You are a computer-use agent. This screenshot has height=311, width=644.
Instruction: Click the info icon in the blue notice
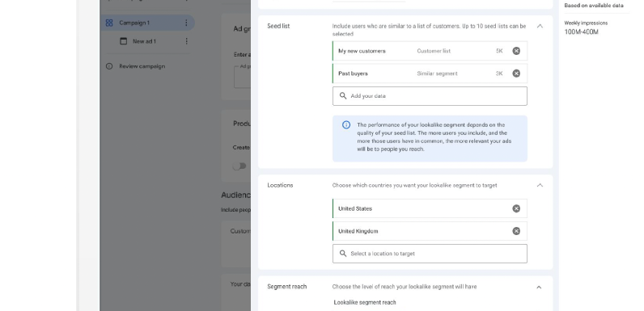tap(346, 124)
